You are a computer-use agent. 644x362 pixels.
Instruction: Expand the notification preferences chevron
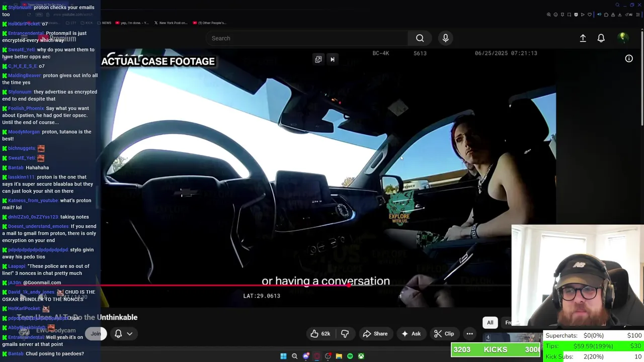(130, 334)
